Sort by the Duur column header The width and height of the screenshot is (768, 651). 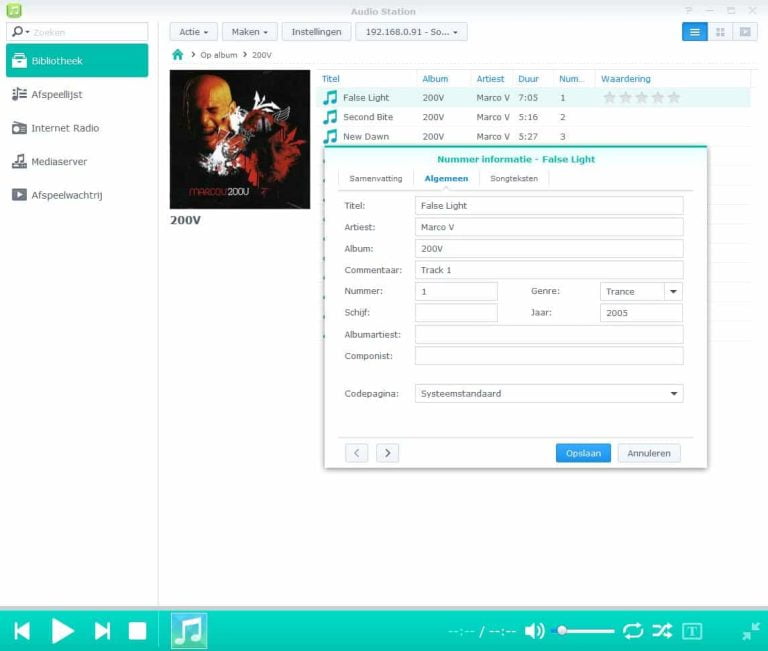528,79
